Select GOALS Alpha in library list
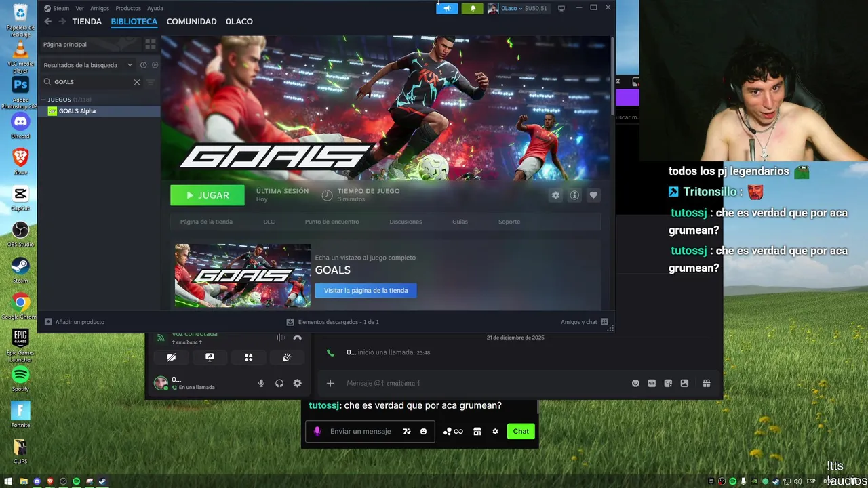The width and height of the screenshot is (868, 488). coord(99,111)
